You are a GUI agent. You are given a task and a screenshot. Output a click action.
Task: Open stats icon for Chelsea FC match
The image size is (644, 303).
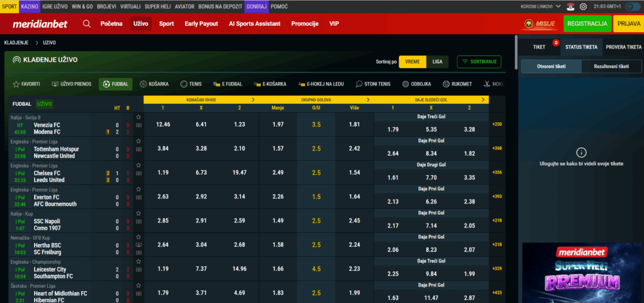(x=138, y=180)
